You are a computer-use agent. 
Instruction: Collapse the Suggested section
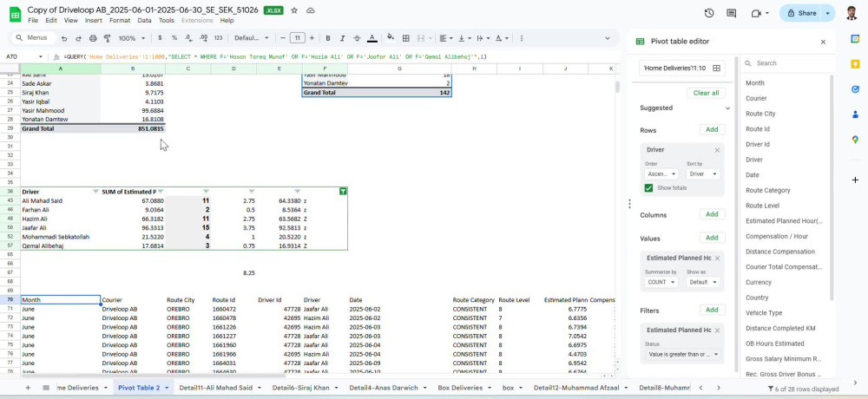pyautogui.click(x=727, y=108)
